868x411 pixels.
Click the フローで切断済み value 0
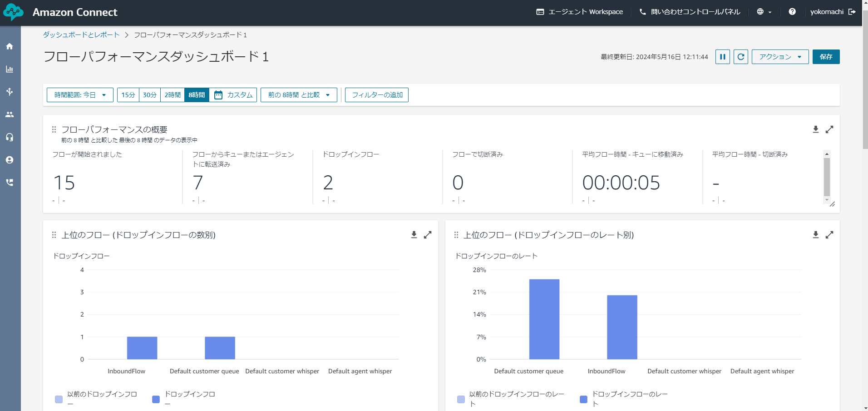click(x=458, y=183)
